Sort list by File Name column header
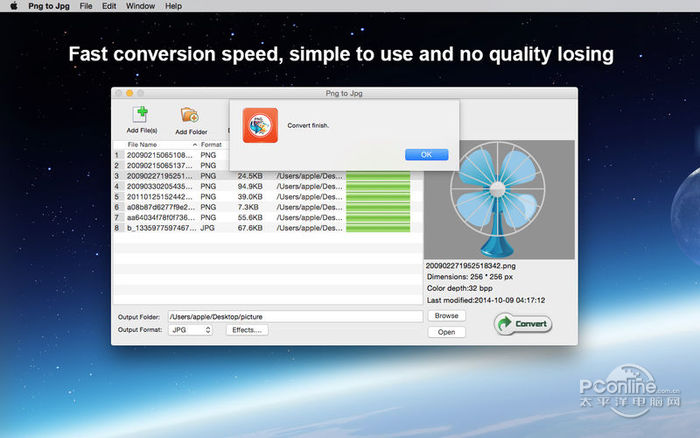Image resolution: width=700 pixels, height=438 pixels. (x=142, y=145)
